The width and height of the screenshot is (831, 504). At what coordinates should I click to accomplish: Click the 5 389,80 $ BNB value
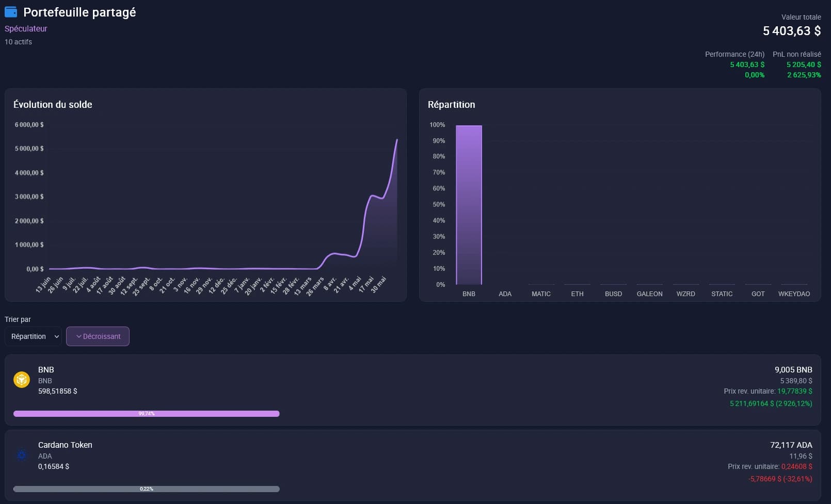[x=796, y=381]
